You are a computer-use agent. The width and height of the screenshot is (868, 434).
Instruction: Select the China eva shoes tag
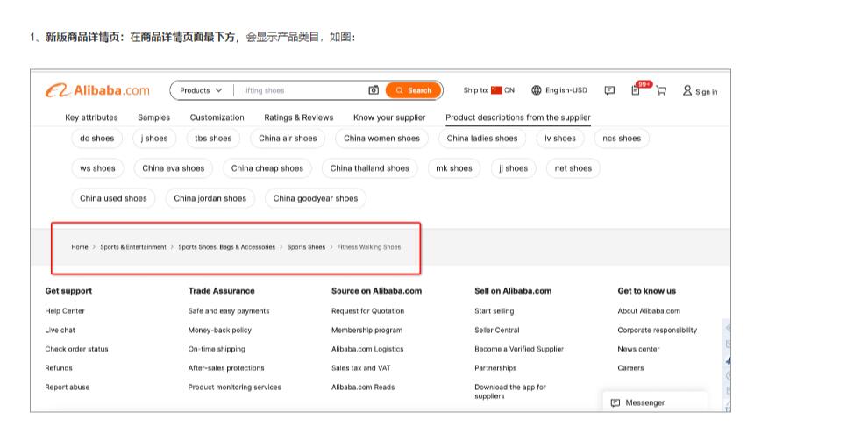tap(174, 168)
